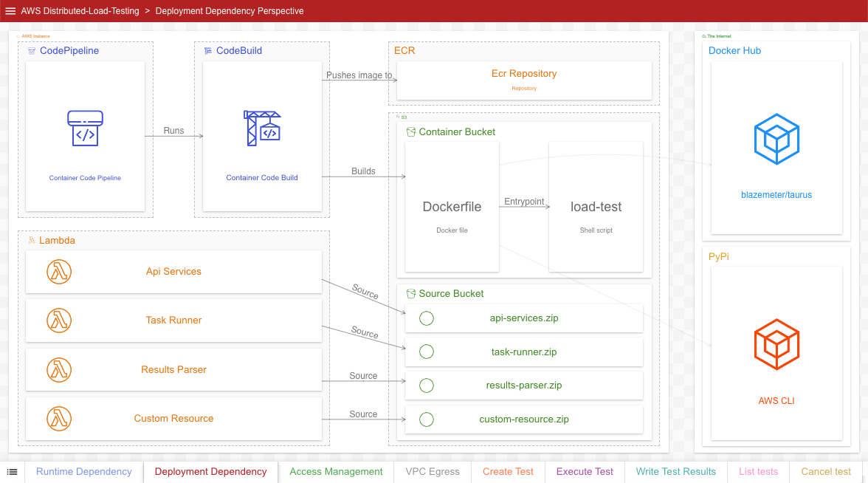
Task: Click the Deployment Dependency Perspective breadcrumb
Action: 230,11
